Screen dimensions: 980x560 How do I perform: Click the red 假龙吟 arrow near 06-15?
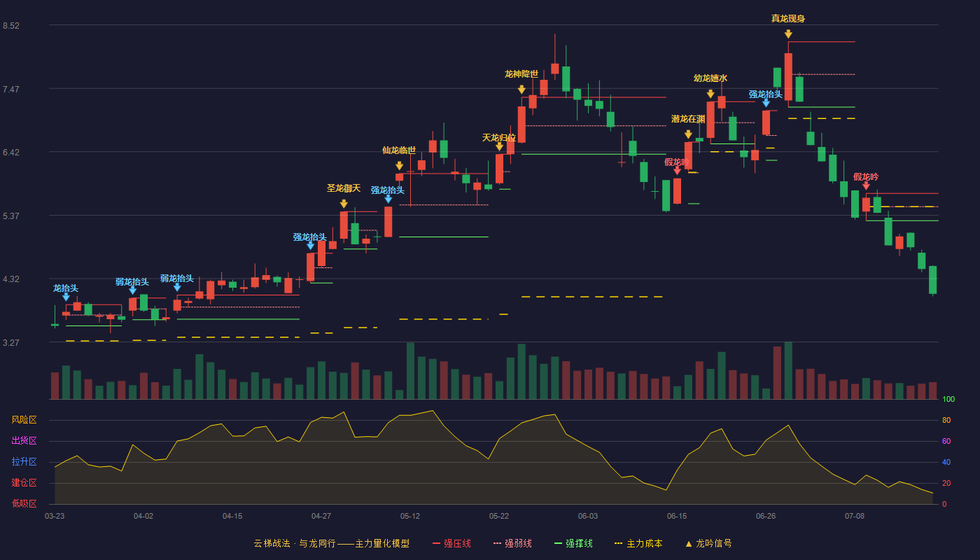coord(677,171)
